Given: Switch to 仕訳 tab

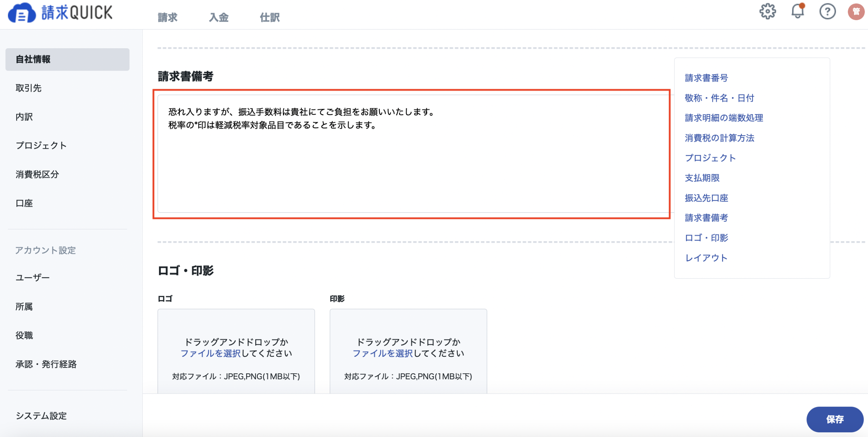Looking at the screenshot, I should coord(270,17).
